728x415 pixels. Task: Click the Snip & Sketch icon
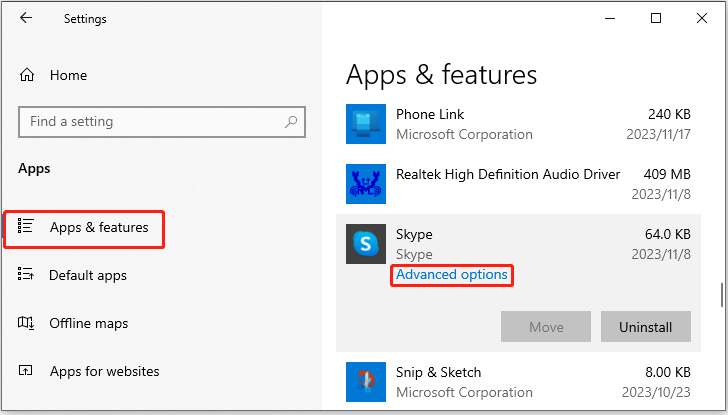click(366, 382)
